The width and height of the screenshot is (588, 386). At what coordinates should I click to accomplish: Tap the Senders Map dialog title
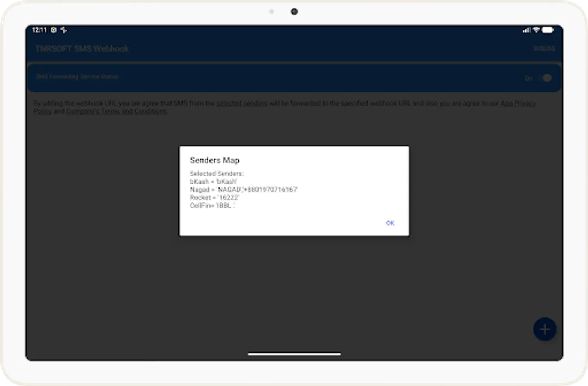[x=215, y=160]
